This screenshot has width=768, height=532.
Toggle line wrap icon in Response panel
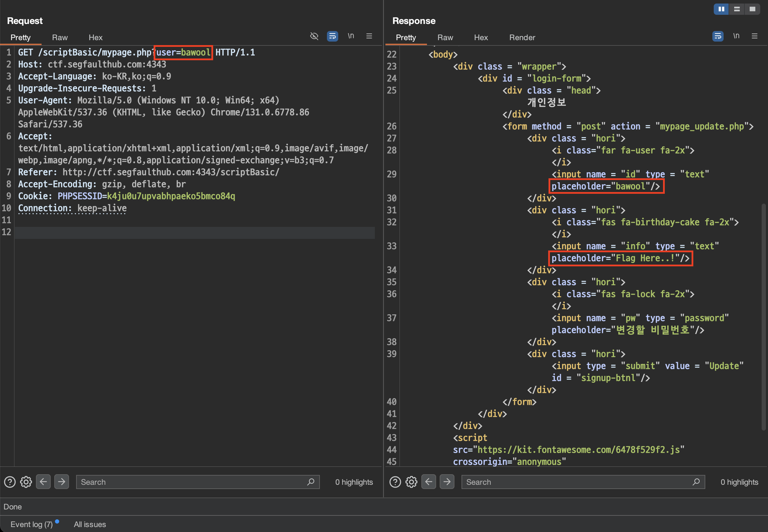(718, 36)
